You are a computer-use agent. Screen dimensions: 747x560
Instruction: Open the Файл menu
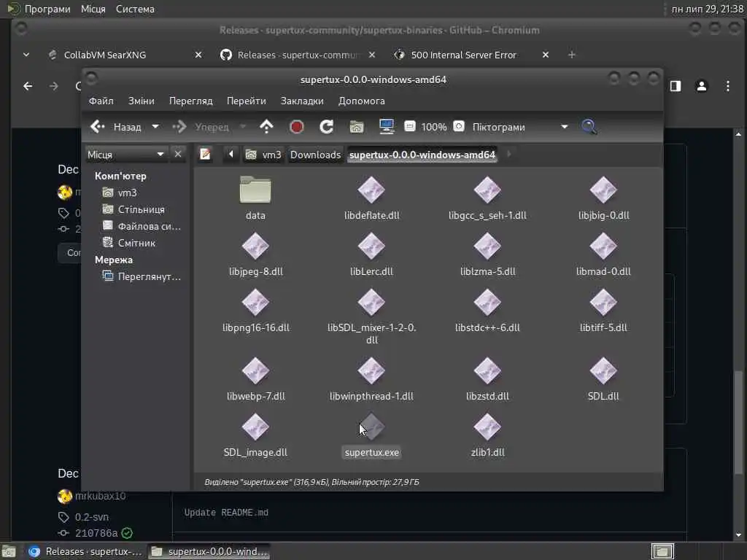[101, 101]
